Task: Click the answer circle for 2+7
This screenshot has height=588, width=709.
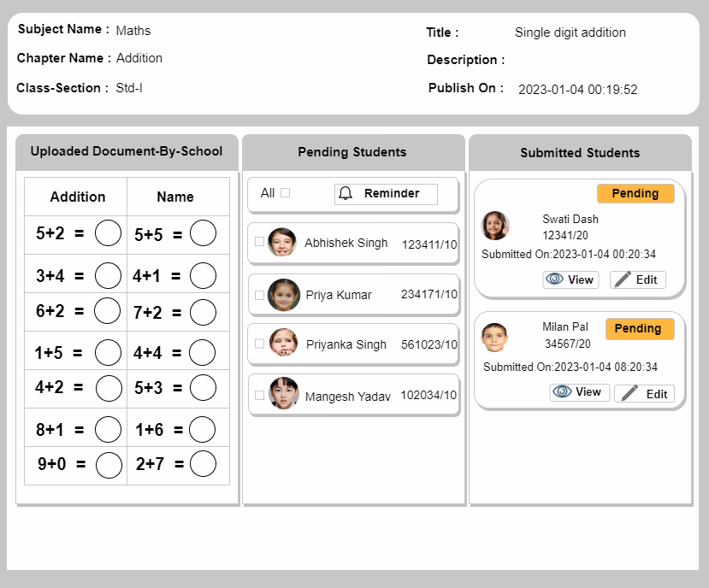Action: tap(203, 464)
